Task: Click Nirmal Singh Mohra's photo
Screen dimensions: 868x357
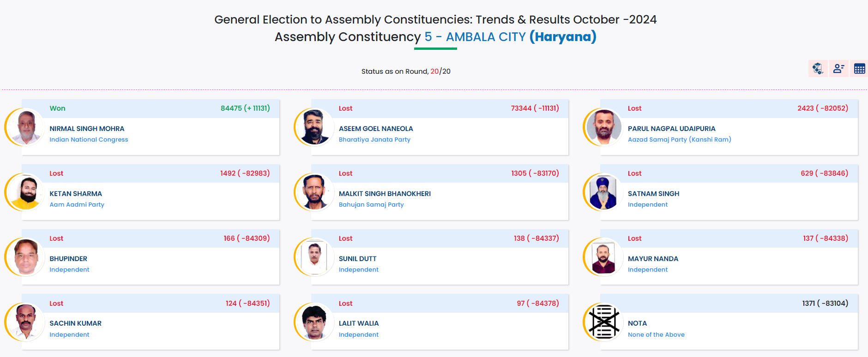Action: pos(25,127)
